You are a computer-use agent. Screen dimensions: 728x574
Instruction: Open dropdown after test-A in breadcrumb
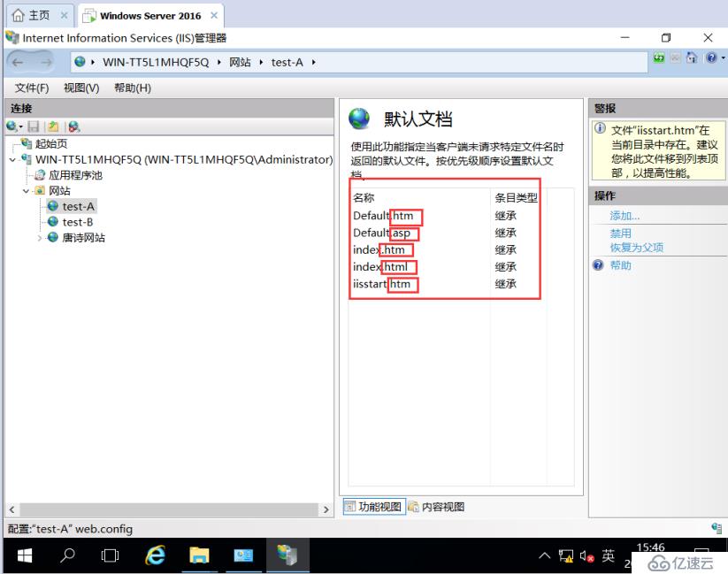[x=314, y=62]
